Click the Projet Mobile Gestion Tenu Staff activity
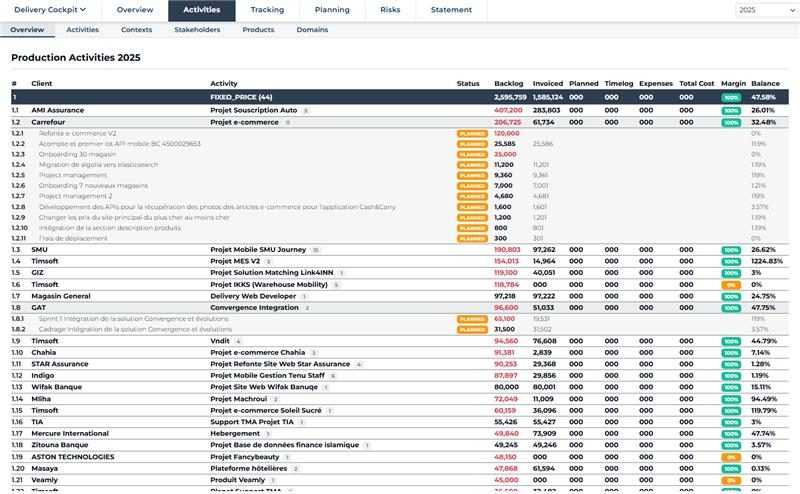This screenshot has width=800, height=494. click(267, 375)
